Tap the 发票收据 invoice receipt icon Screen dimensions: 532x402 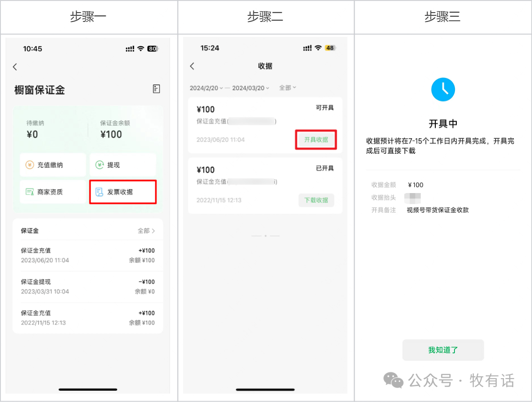[x=99, y=192]
